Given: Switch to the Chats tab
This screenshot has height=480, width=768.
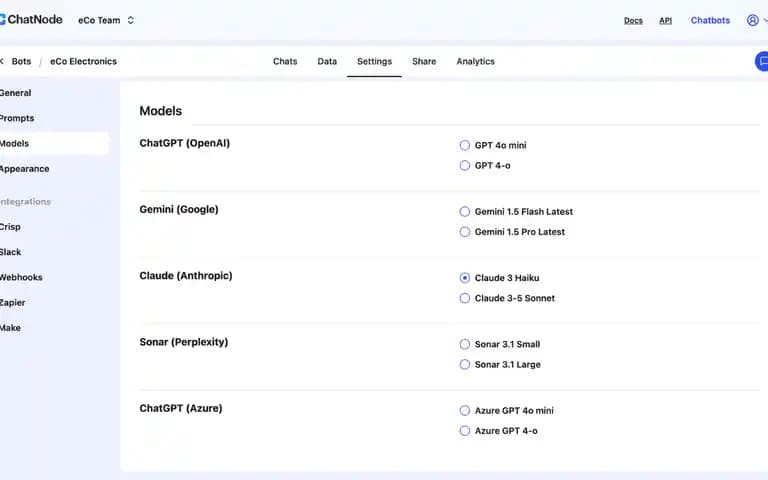Looking at the screenshot, I should coord(285,61).
